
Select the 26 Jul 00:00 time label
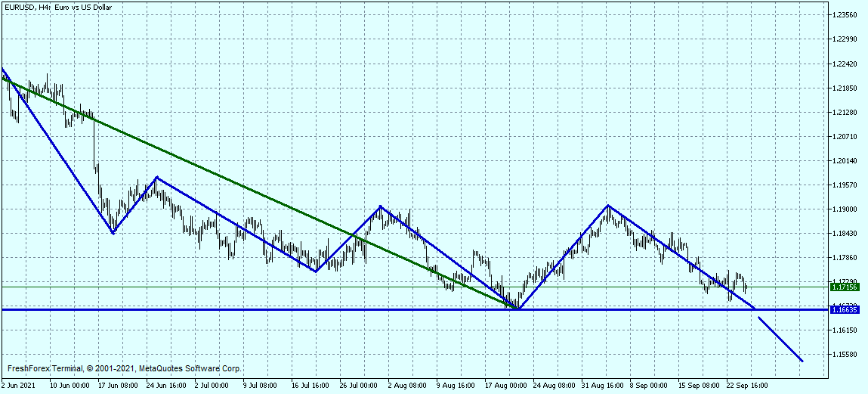click(x=360, y=385)
